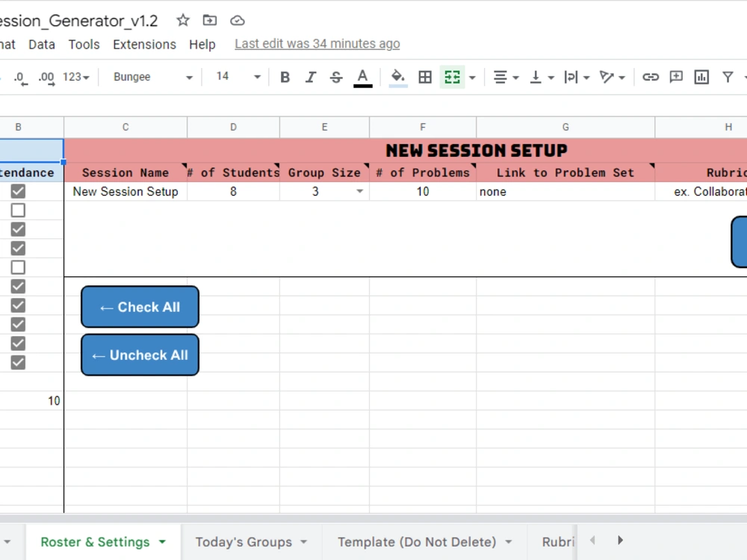Viewport: 747px width, 560px height.
Task: Open the Data menu
Action: tap(41, 44)
